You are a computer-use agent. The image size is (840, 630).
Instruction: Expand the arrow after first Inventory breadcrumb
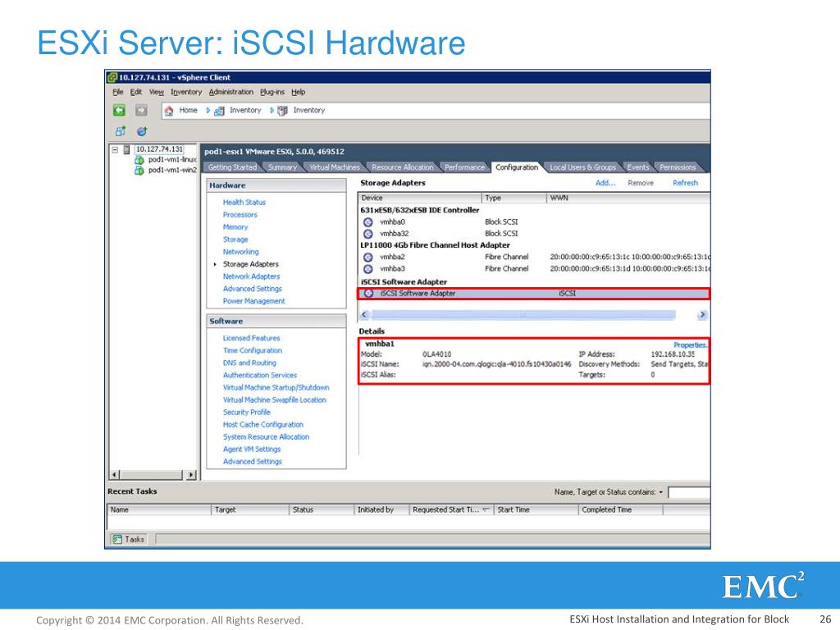[272, 111]
